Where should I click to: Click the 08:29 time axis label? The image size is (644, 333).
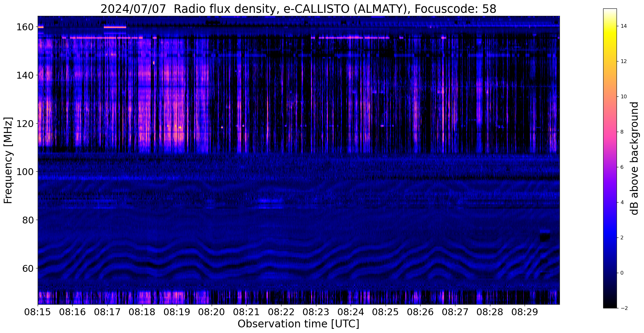(x=525, y=312)
